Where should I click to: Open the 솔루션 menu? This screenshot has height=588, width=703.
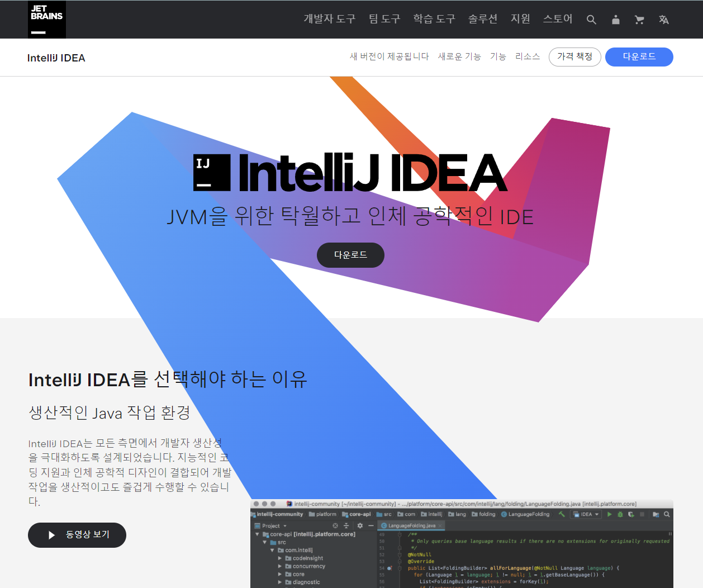point(483,19)
